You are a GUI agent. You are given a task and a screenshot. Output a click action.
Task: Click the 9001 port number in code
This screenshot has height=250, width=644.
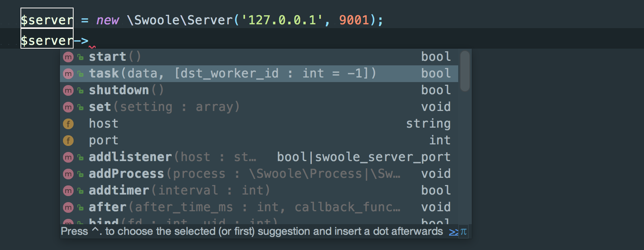[354, 20]
